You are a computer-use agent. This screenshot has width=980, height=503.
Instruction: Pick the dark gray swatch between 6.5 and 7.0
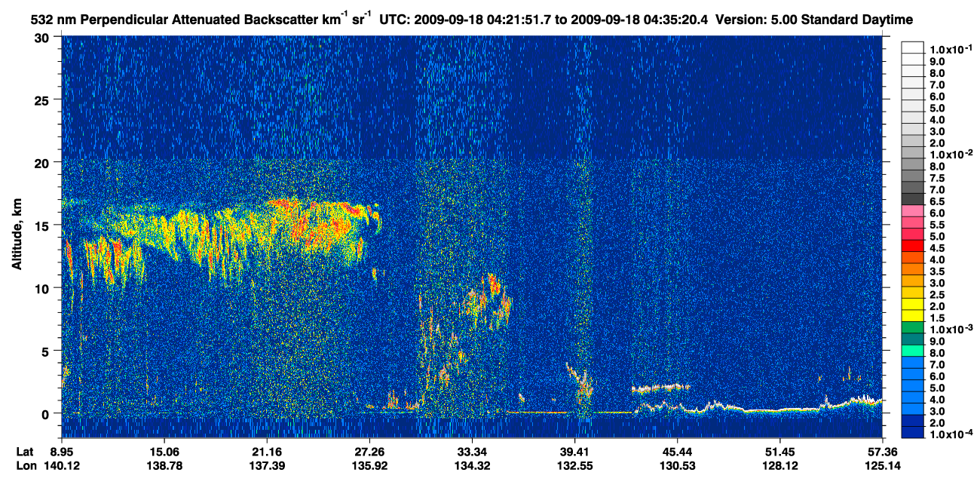[912, 199]
